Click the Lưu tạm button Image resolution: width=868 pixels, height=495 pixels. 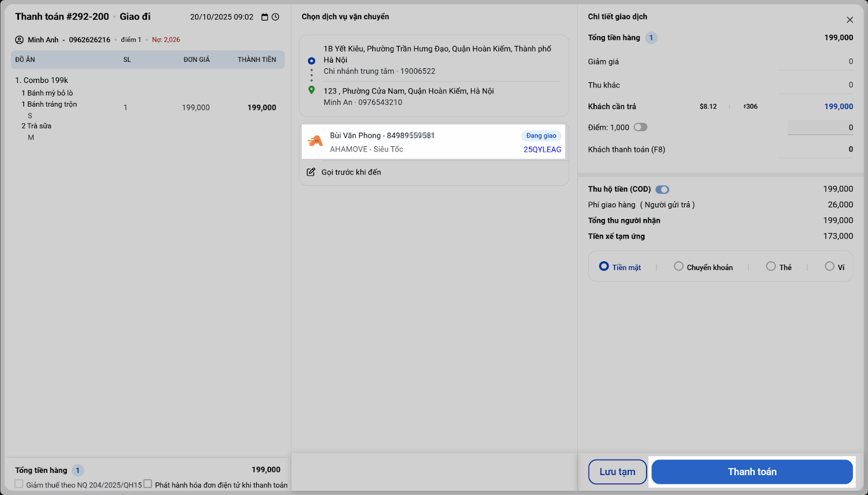pos(617,472)
